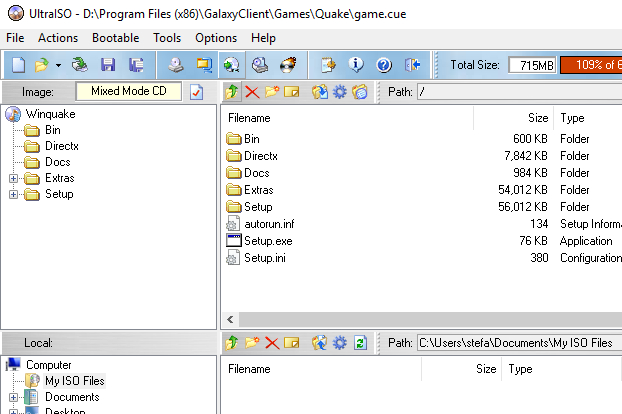Click the red Delete icon in local pane
Viewport: 622px width, 414px height.
[272, 343]
